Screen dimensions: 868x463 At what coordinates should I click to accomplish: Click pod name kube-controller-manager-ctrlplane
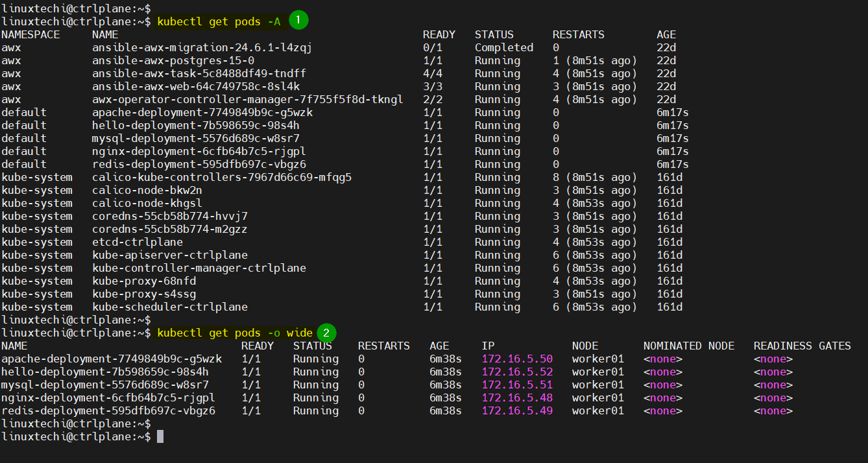(x=199, y=268)
